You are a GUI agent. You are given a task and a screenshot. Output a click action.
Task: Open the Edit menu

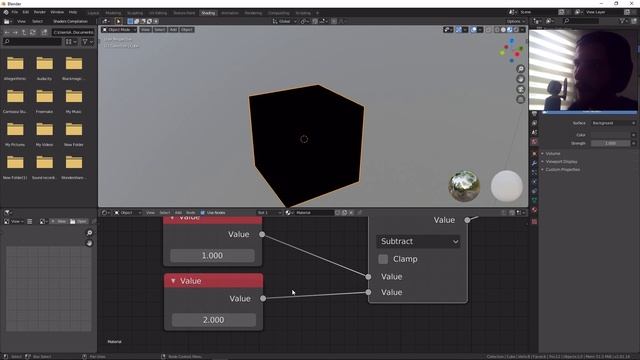[x=26, y=12]
